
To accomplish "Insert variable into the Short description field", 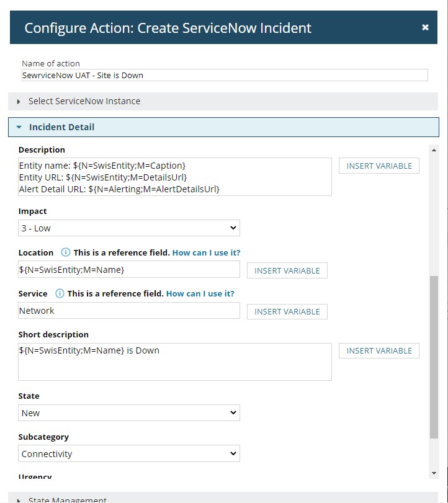I will point(379,350).
